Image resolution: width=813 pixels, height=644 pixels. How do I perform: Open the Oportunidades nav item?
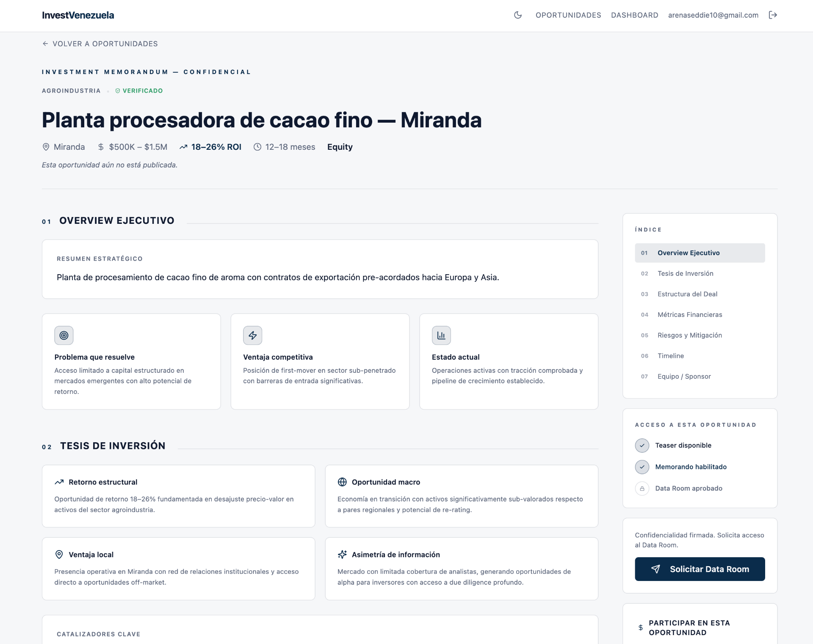[568, 15]
